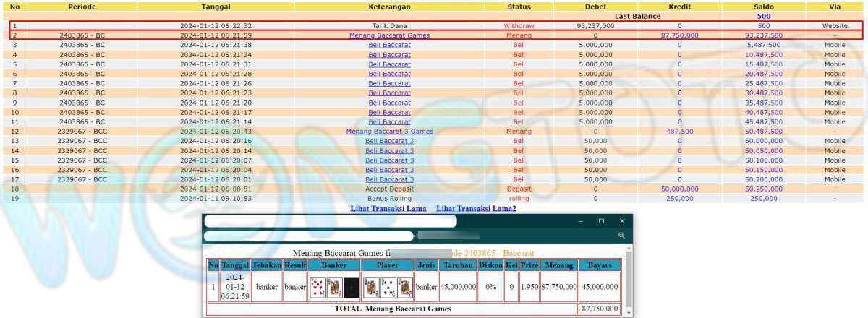Maximize the Baccarat result popup window
The width and height of the screenshot is (868, 318).
(x=601, y=221)
